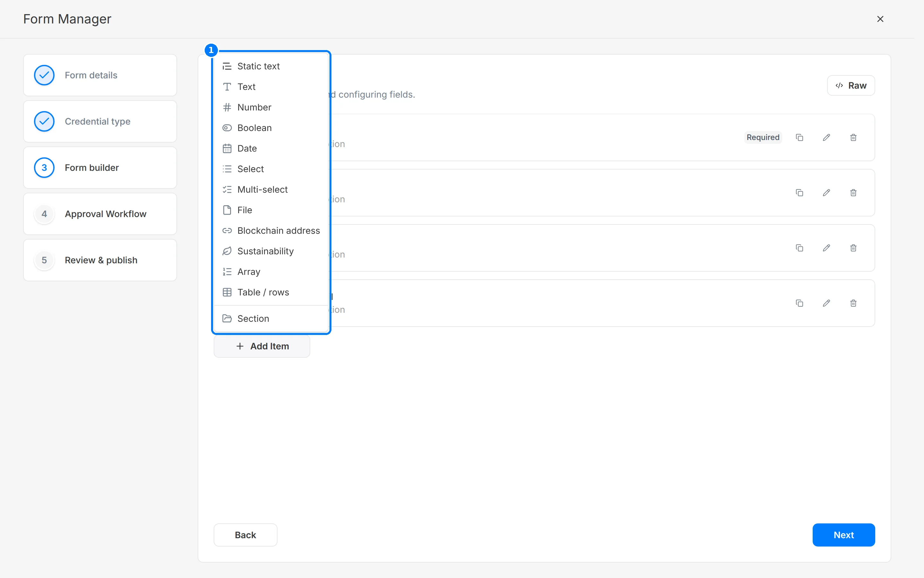Screen dimensions: 924x578
Task: Duplicate the third field row
Action: pos(800,248)
